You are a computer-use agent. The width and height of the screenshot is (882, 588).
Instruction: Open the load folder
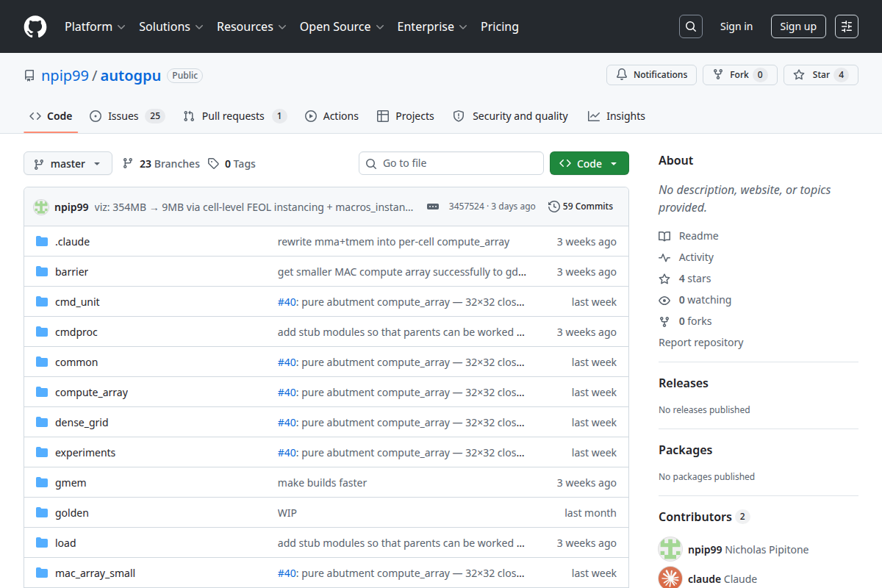pyautogui.click(x=65, y=543)
